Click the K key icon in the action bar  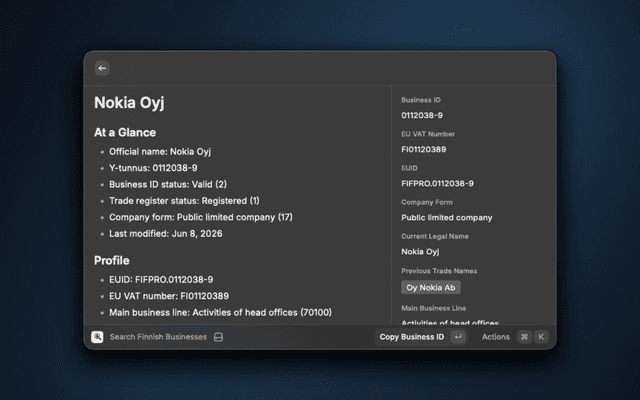[x=541, y=337]
